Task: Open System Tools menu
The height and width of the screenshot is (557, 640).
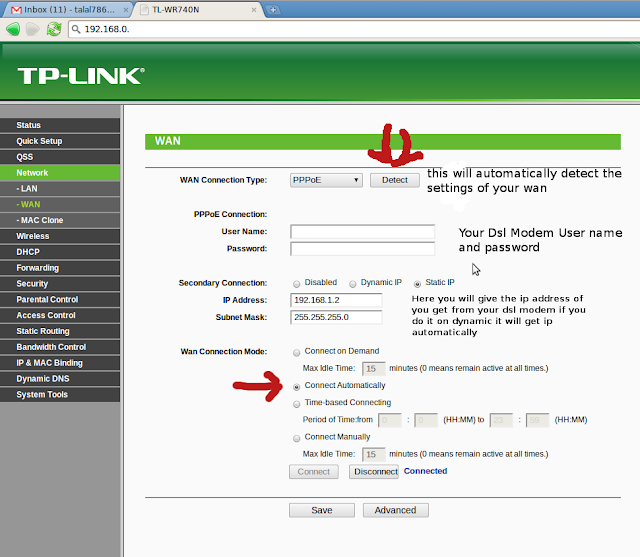Action: (60, 395)
